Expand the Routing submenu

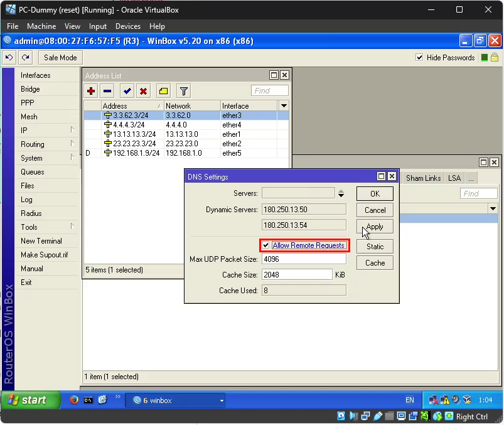click(x=72, y=144)
